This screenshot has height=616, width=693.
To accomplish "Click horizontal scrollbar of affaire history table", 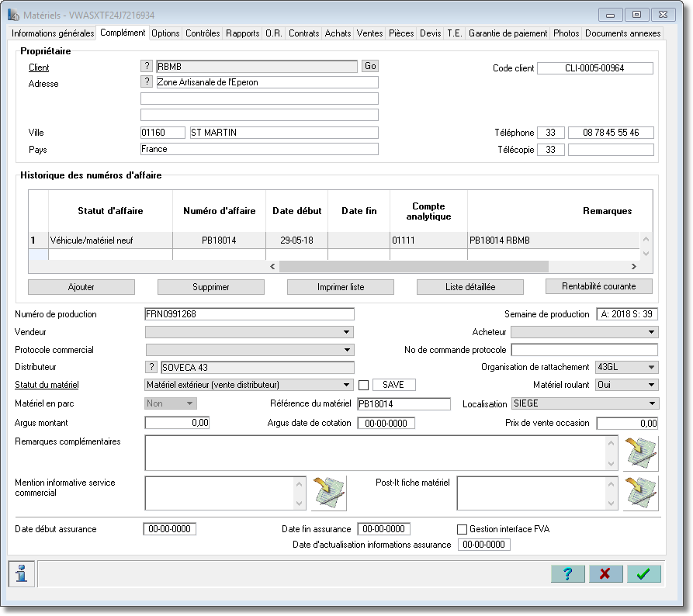I will (414, 266).
